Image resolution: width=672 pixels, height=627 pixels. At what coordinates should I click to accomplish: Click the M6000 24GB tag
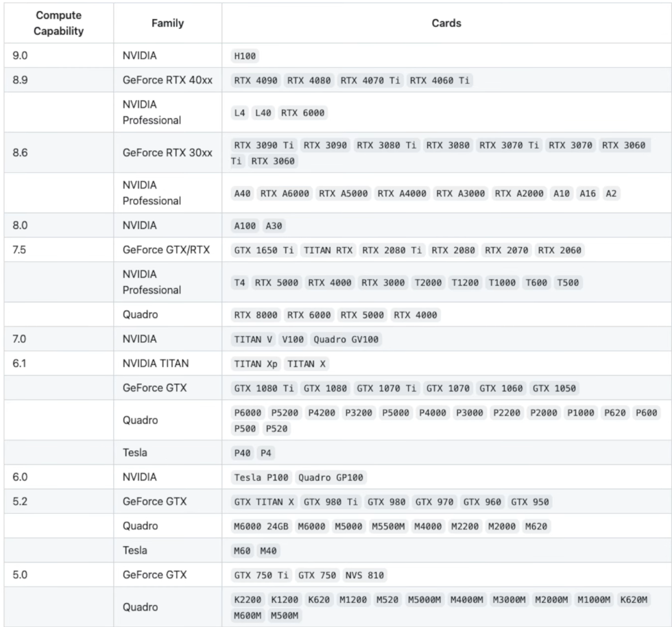(261, 526)
